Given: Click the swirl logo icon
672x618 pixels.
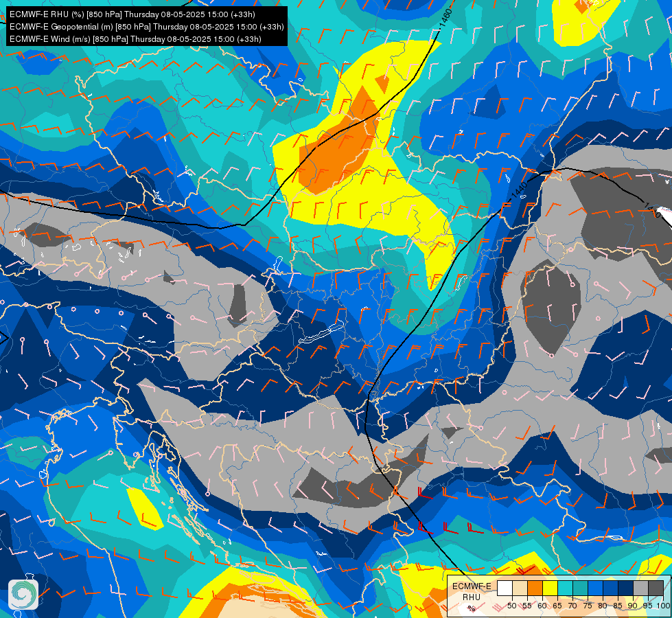Looking at the screenshot, I should (23, 595).
